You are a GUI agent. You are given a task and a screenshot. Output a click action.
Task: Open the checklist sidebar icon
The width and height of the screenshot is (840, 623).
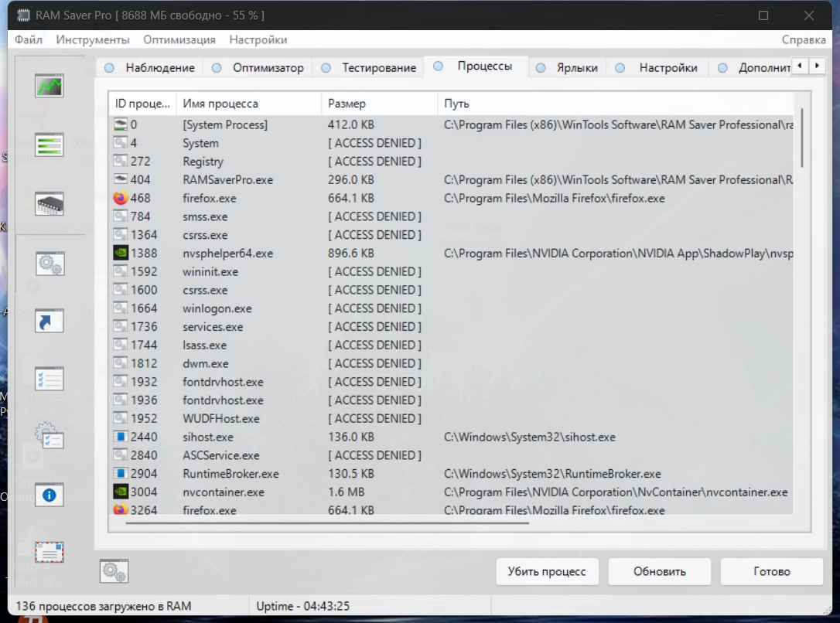click(50, 379)
